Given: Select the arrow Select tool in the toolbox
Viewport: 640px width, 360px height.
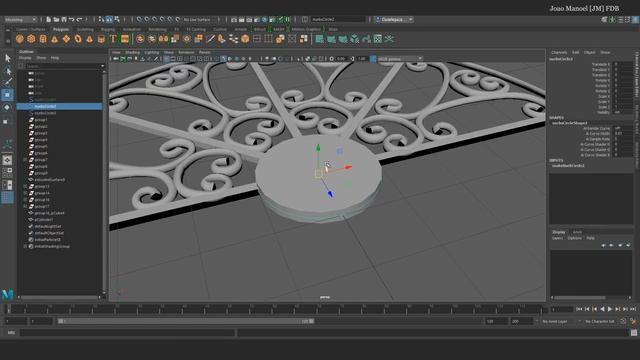Looking at the screenshot, I should click(x=7, y=58).
